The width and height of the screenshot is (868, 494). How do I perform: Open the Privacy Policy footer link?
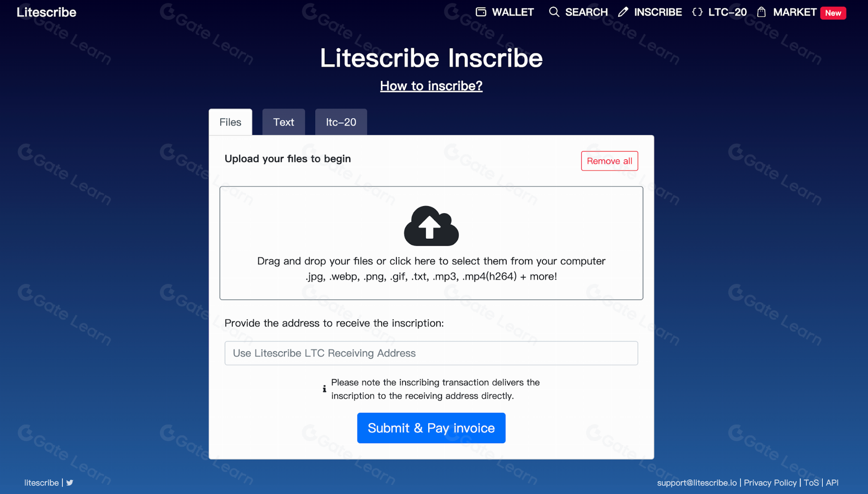[x=770, y=483]
